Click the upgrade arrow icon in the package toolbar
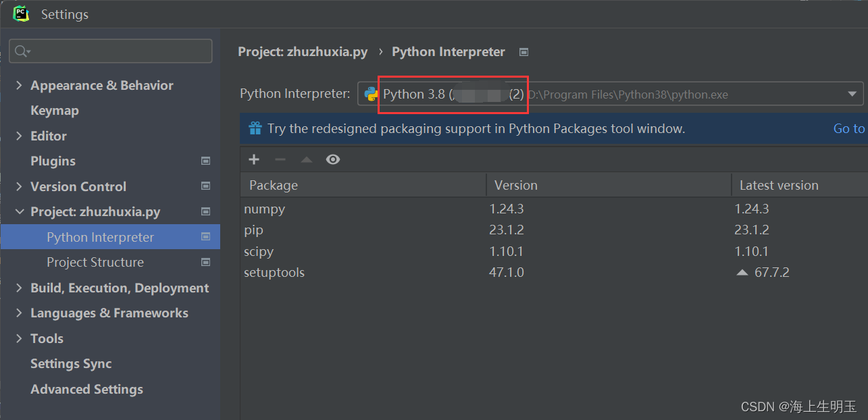Viewport: 868px width, 420px height. click(x=307, y=160)
